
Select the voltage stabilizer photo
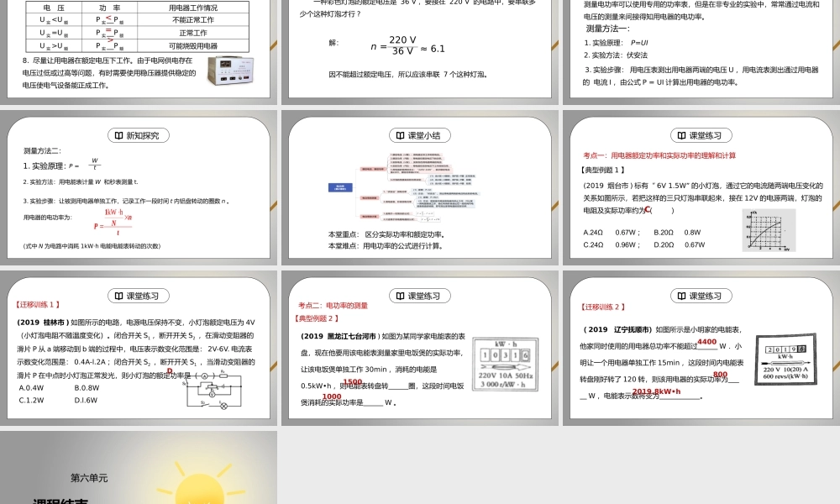(x=231, y=71)
